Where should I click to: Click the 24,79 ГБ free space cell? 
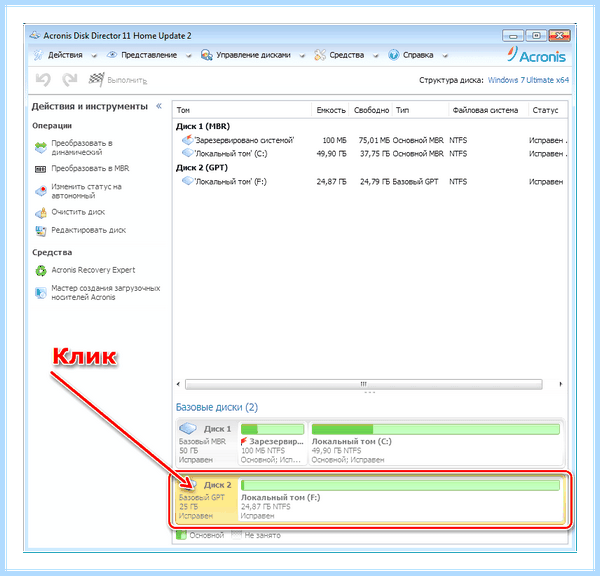click(x=375, y=181)
